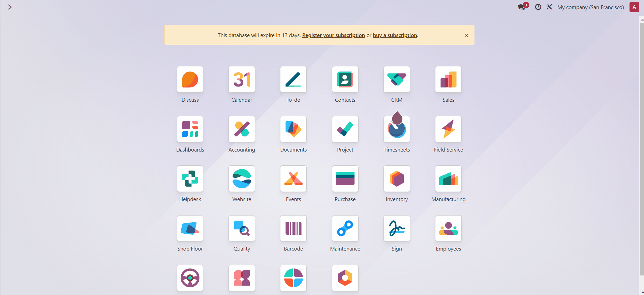
Task: Open the Events app
Action: click(293, 179)
